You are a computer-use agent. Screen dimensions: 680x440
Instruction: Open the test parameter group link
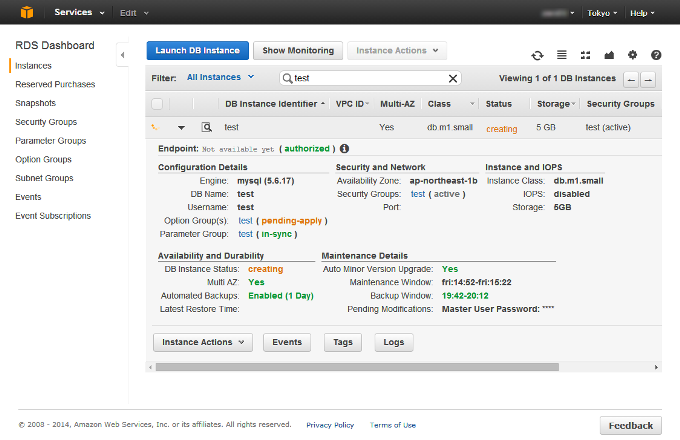(x=245, y=234)
